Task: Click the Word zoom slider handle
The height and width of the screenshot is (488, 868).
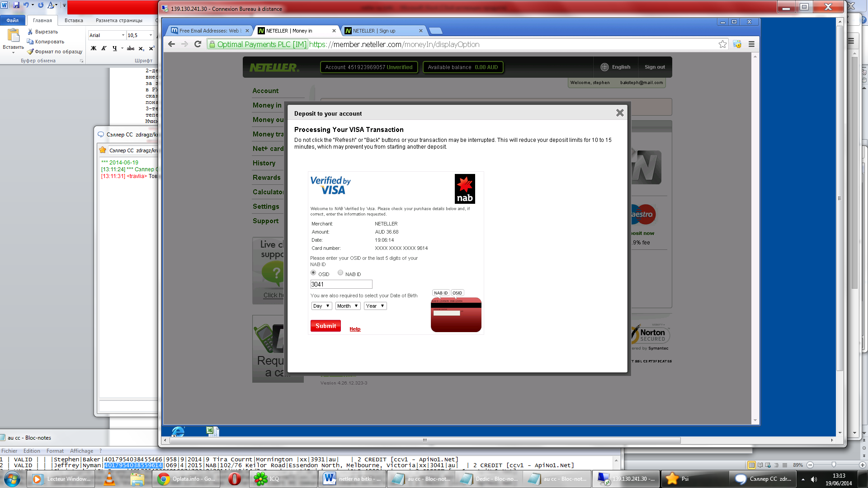Action: (834, 465)
